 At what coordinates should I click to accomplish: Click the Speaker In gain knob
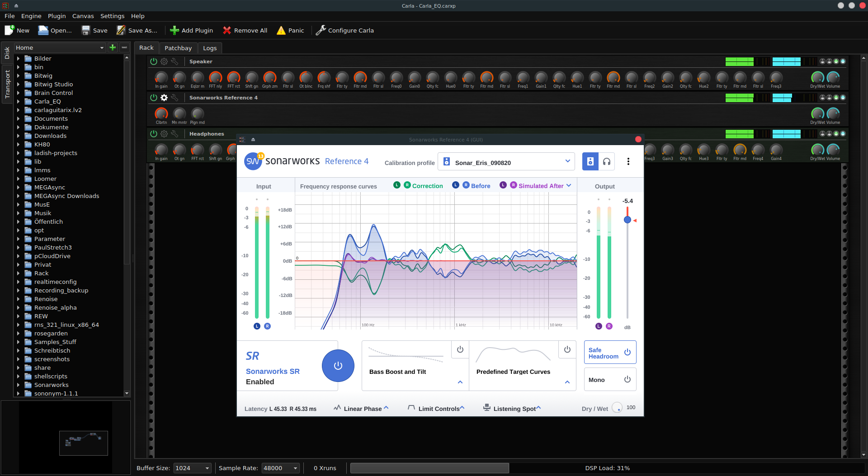(x=161, y=78)
